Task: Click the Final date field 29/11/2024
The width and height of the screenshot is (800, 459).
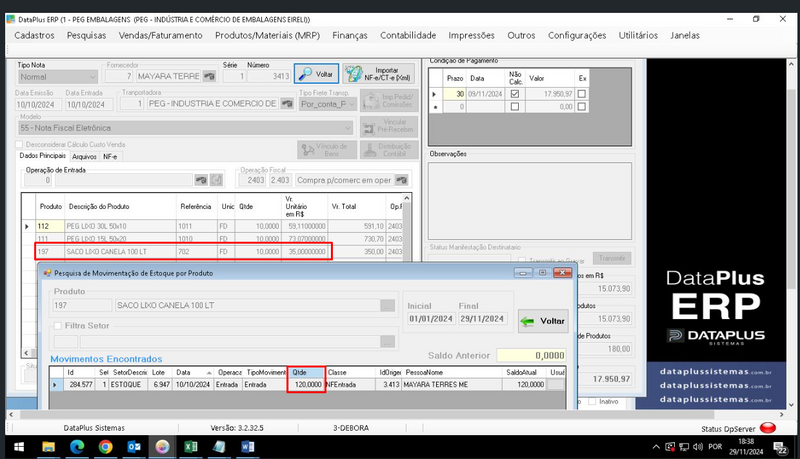Action: click(482, 319)
